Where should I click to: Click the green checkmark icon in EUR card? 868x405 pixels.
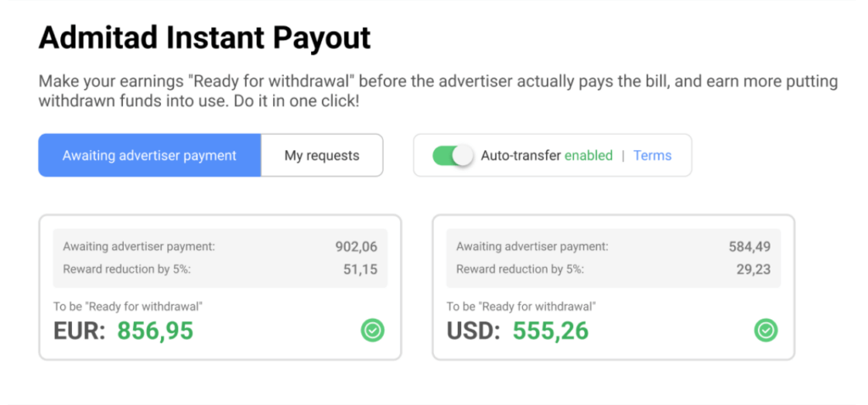click(373, 330)
